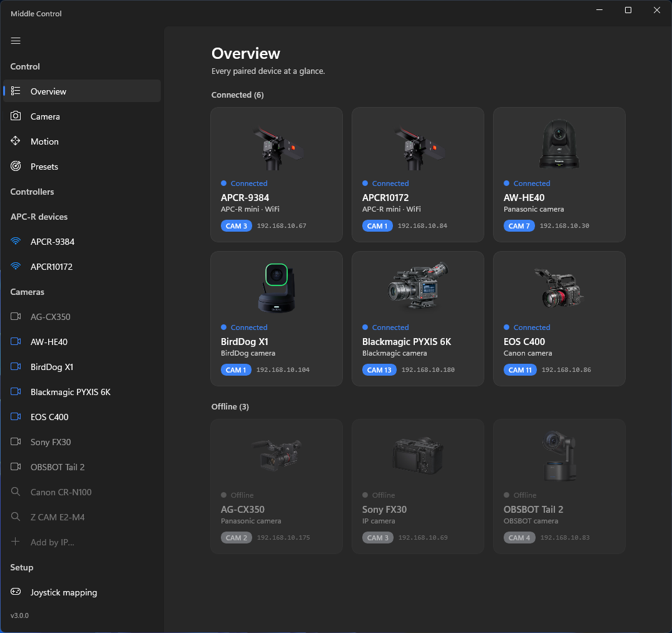Open the offline OBSBOT Tail 2 thumbnail

[559, 455]
